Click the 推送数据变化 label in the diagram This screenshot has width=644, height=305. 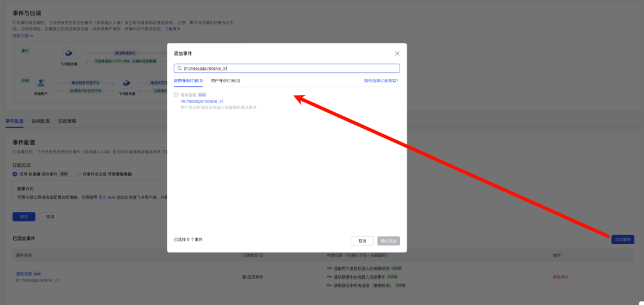click(x=125, y=54)
